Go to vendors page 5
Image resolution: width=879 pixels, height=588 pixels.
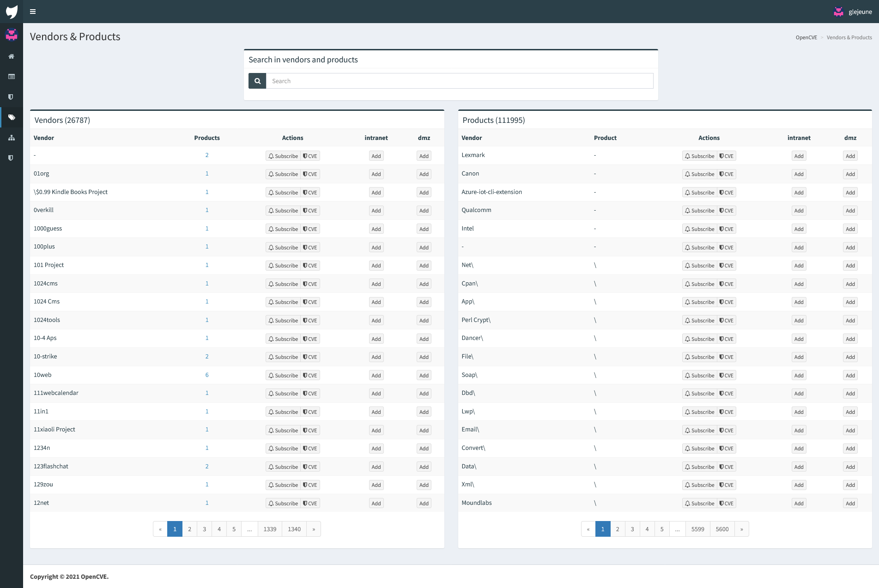point(234,529)
